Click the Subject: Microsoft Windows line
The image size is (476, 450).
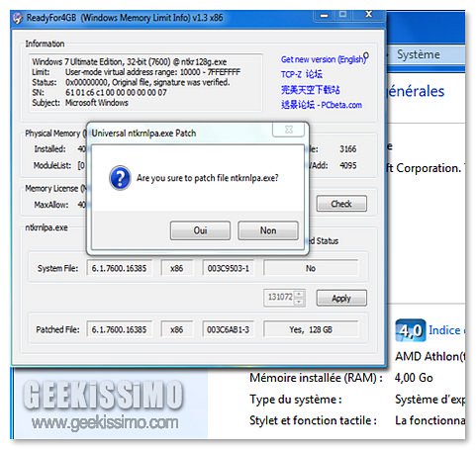pyautogui.click(x=80, y=103)
